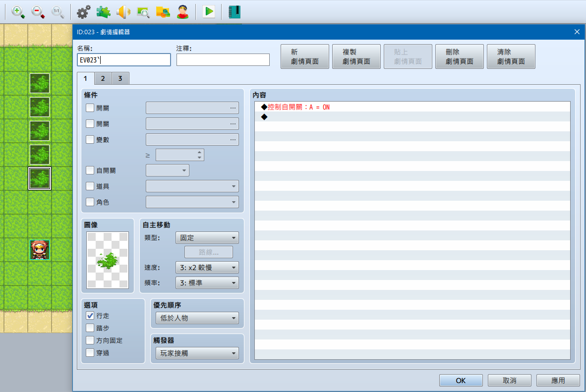Screen dimensions: 586x392
Task: Click the teal notebook toolbar icon
Action: tap(234, 12)
